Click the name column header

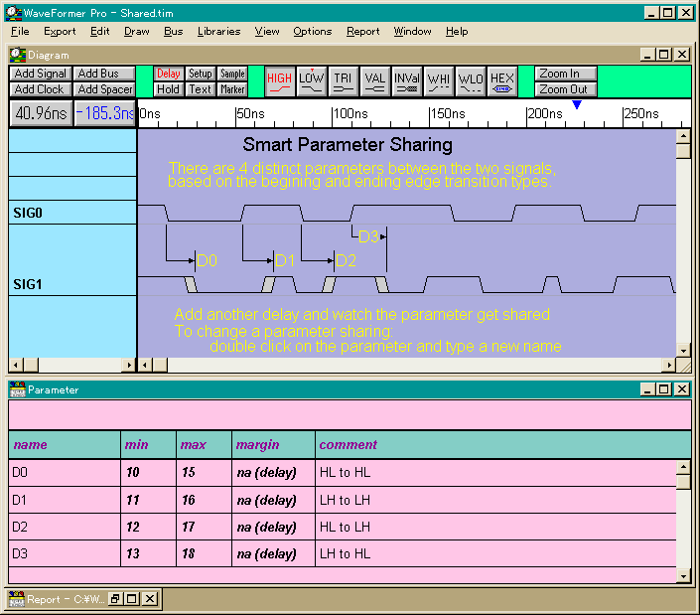31,444
